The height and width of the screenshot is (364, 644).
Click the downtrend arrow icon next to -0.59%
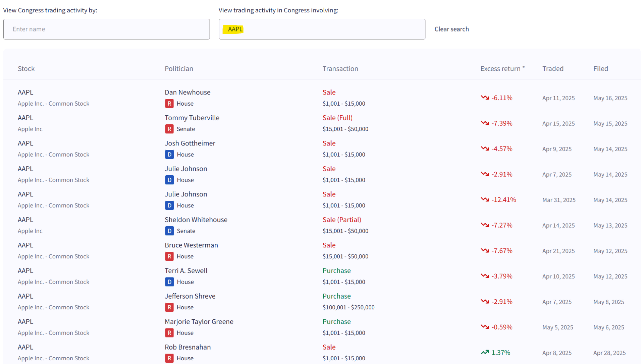pyautogui.click(x=485, y=327)
